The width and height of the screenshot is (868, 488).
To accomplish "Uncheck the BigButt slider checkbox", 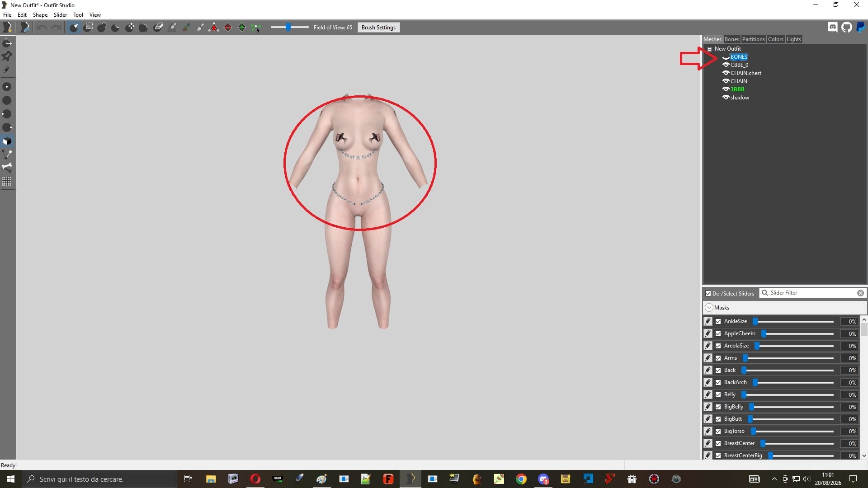I will [718, 419].
